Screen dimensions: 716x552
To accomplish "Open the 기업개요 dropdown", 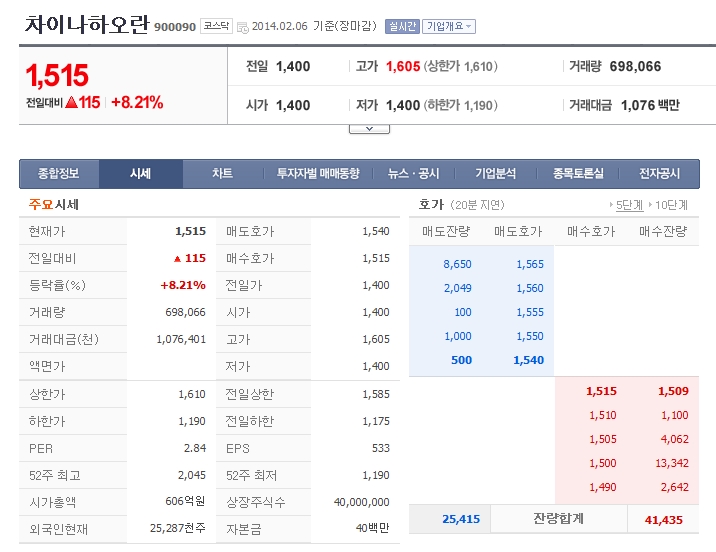I will [x=449, y=26].
